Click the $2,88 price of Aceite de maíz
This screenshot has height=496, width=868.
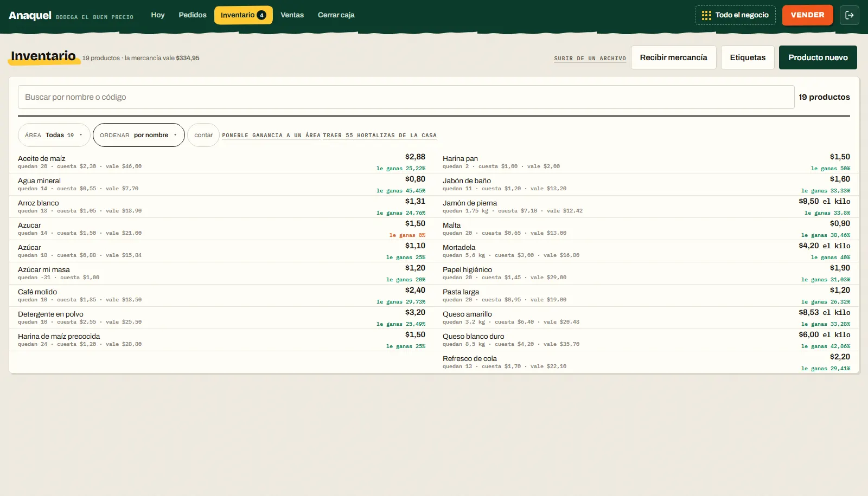click(415, 157)
